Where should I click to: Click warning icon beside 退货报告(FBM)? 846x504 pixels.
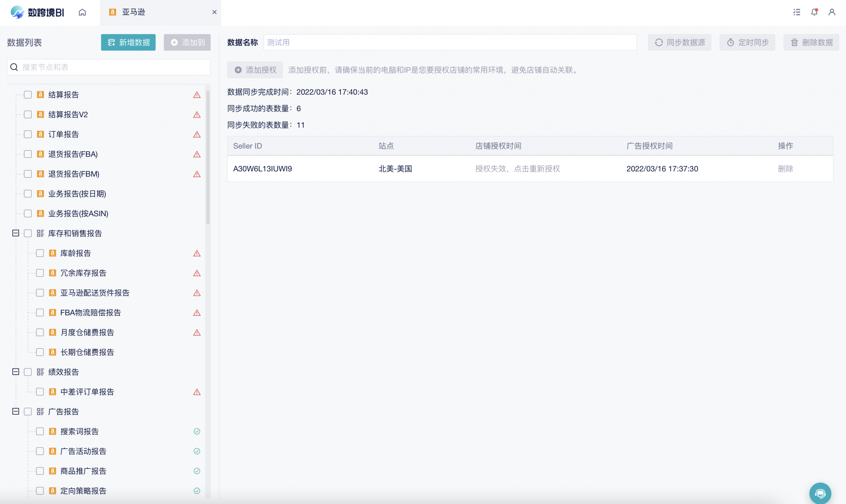[197, 174]
